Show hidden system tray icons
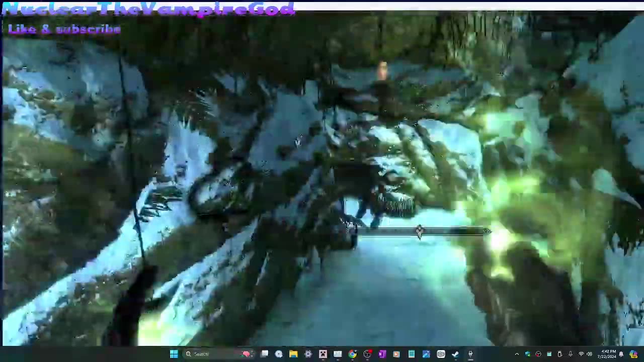The width and height of the screenshot is (644, 362). (517, 354)
